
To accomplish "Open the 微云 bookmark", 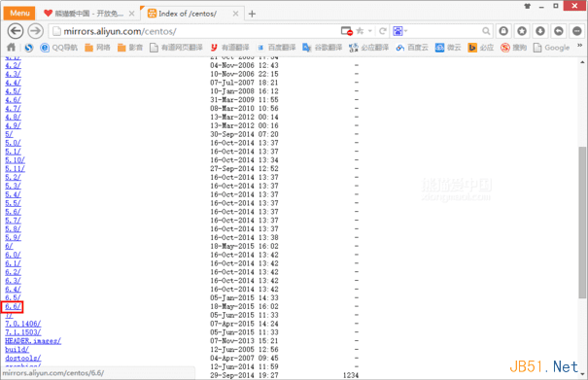I will pos(448,48).
